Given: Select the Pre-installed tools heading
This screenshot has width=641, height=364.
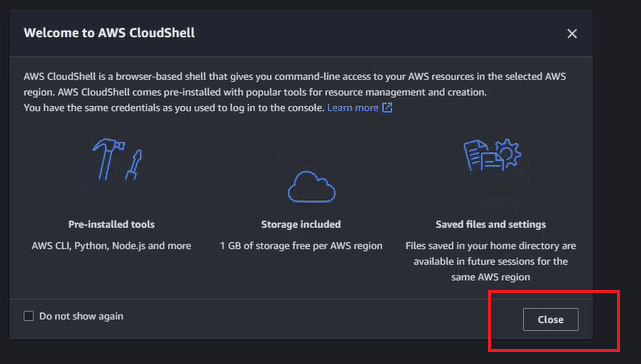Looking at the screenshot, I should (x=111, y=224).
